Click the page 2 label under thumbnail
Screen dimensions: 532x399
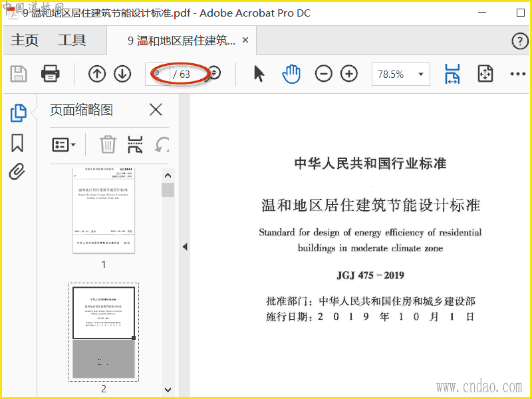point(104,388)
